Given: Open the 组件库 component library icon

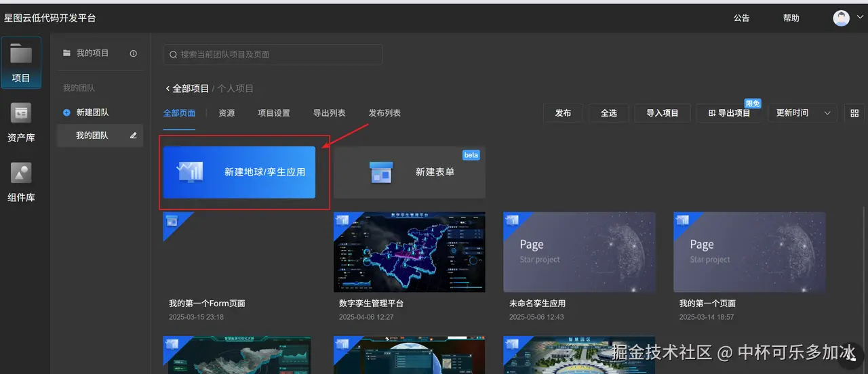Looking at the screenshot, I should (21, 173).
